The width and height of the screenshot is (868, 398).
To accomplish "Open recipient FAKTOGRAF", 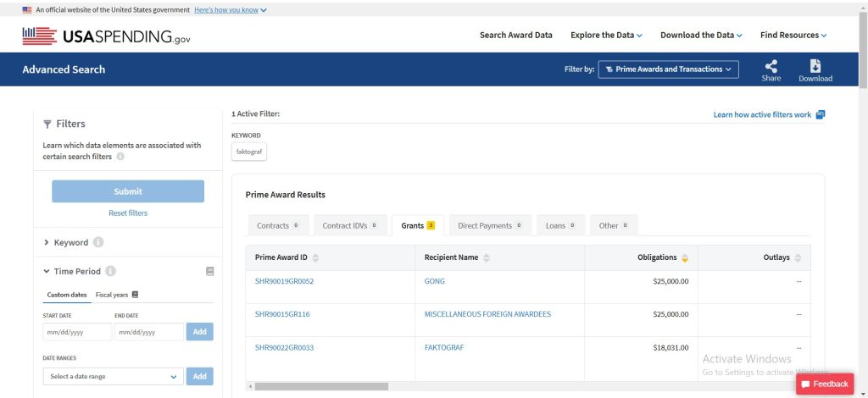I will 444,347.
